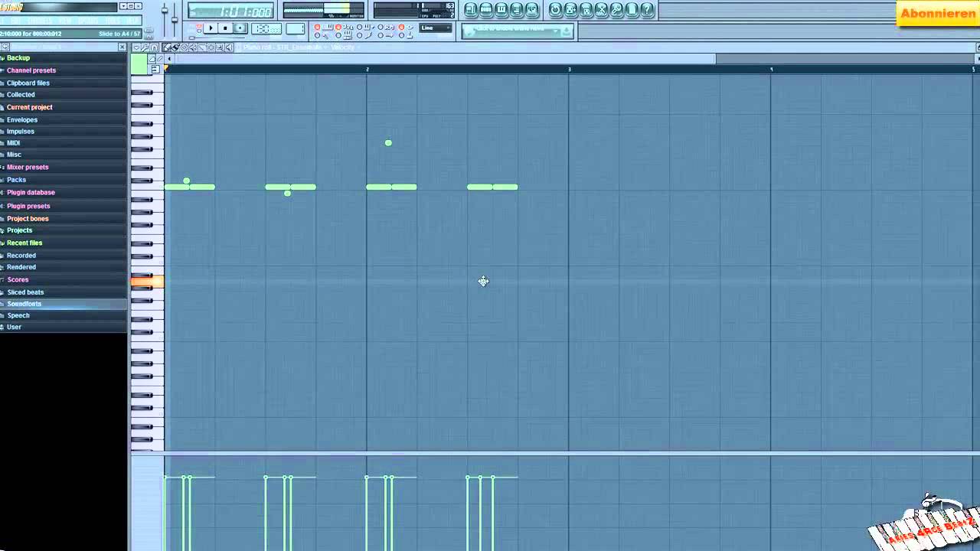Open the OPTIONS menu
Viewport: 980px width, 551px height.
[x=88, y=21]
